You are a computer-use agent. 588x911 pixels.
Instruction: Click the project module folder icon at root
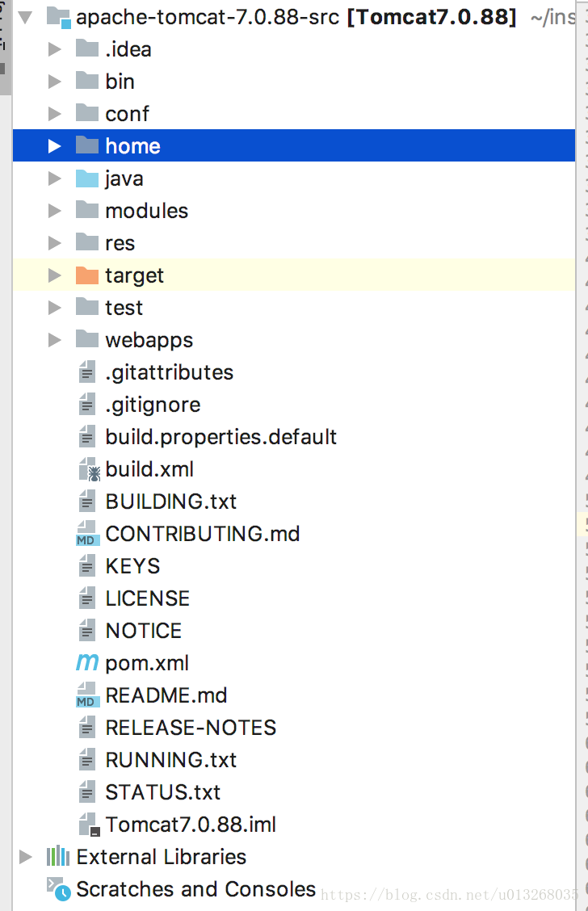tap(59, 18)
